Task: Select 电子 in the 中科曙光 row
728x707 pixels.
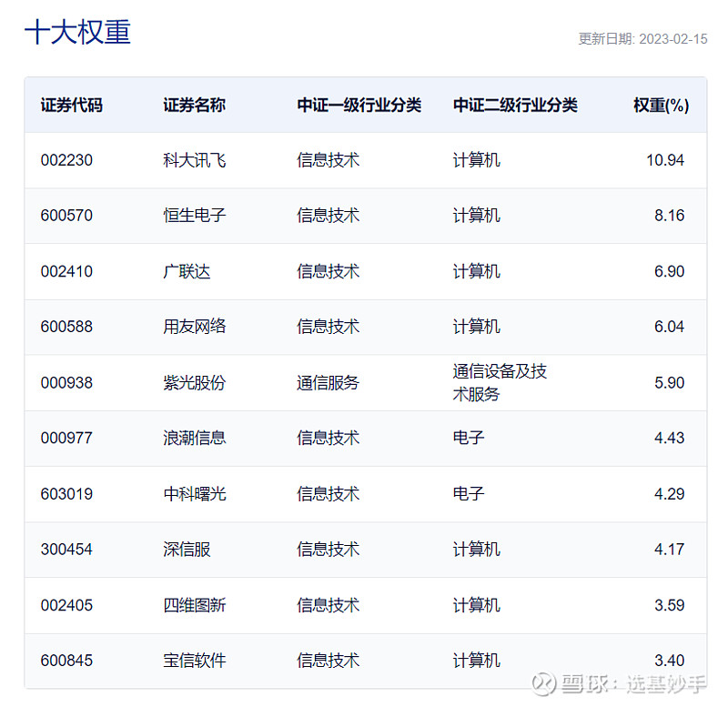Action: click(469, 494)
